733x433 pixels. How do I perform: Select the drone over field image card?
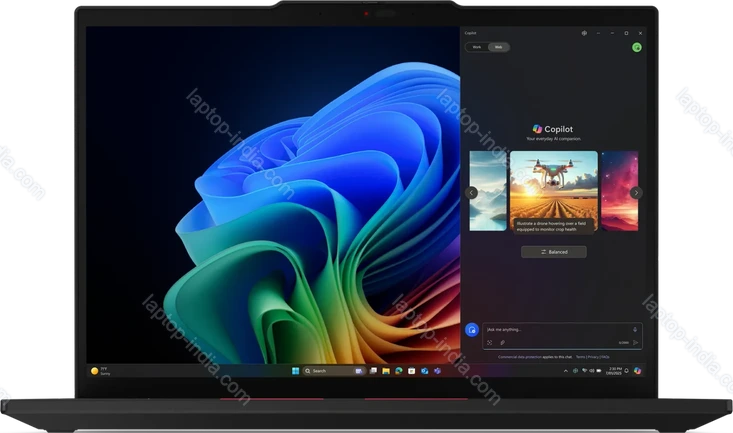(x=554, y=191)
